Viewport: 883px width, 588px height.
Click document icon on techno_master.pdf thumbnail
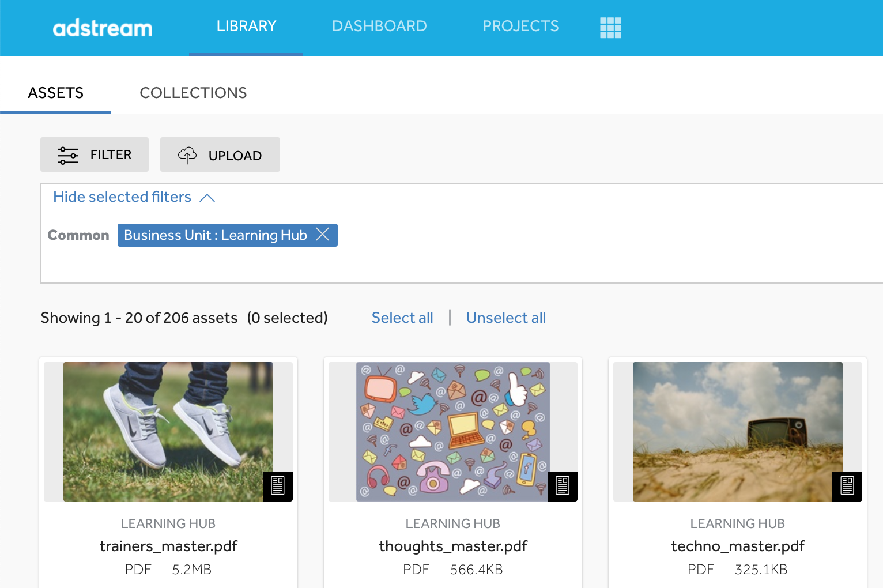pyautogui.click(x=847, y=486)
